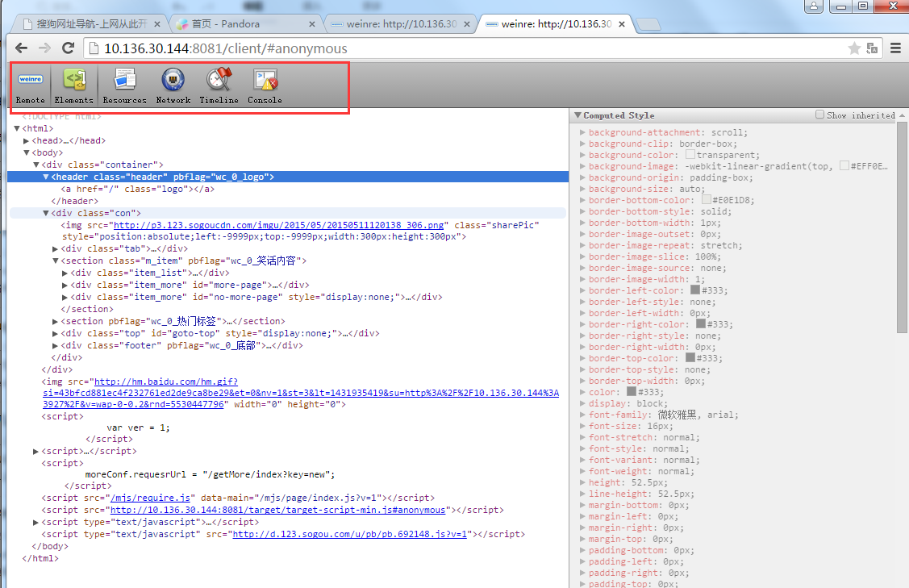This screenshot has height=588, width=909.
Task: Toggle the Show inherited checkbox
Action: [x=819, y=115]
